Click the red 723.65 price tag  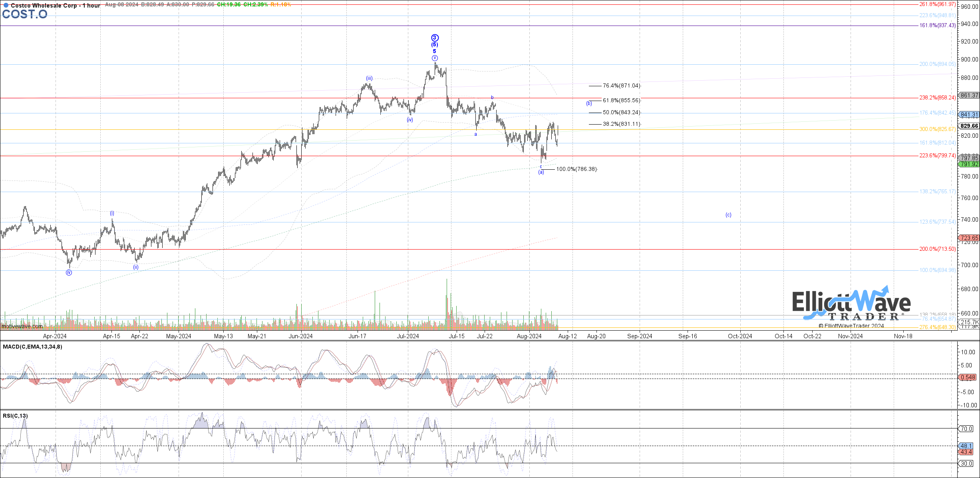point(969,238)
